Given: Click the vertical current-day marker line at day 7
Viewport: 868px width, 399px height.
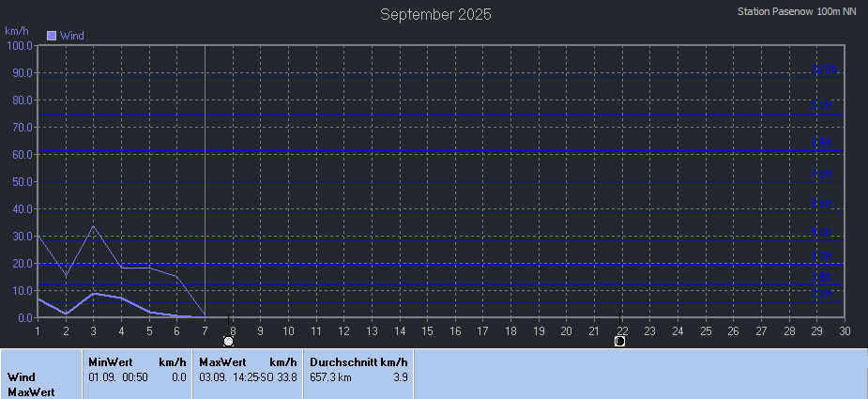Looking at the screenshot, I should pyautogui.click(x=205, y=181).
